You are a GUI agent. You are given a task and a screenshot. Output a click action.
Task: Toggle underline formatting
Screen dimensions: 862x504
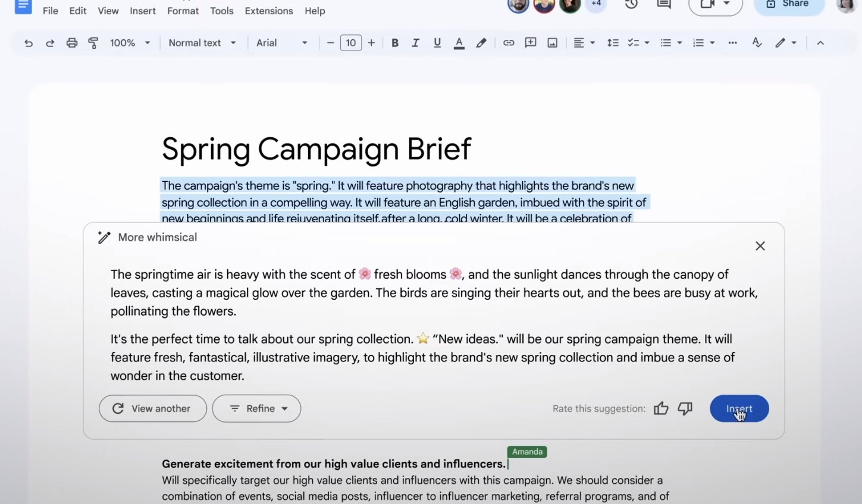(x=437, y=43)
